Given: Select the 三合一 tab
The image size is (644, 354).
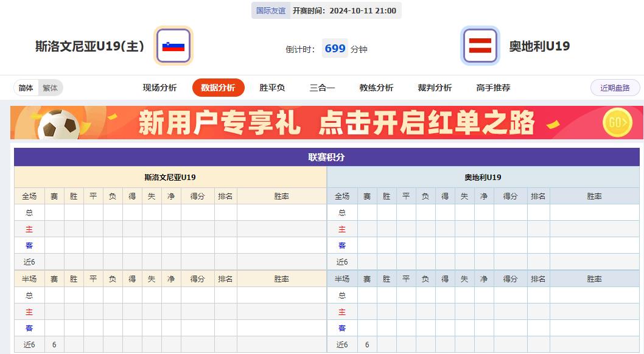Looking at the screenshot, I should (x=321, y=87).
